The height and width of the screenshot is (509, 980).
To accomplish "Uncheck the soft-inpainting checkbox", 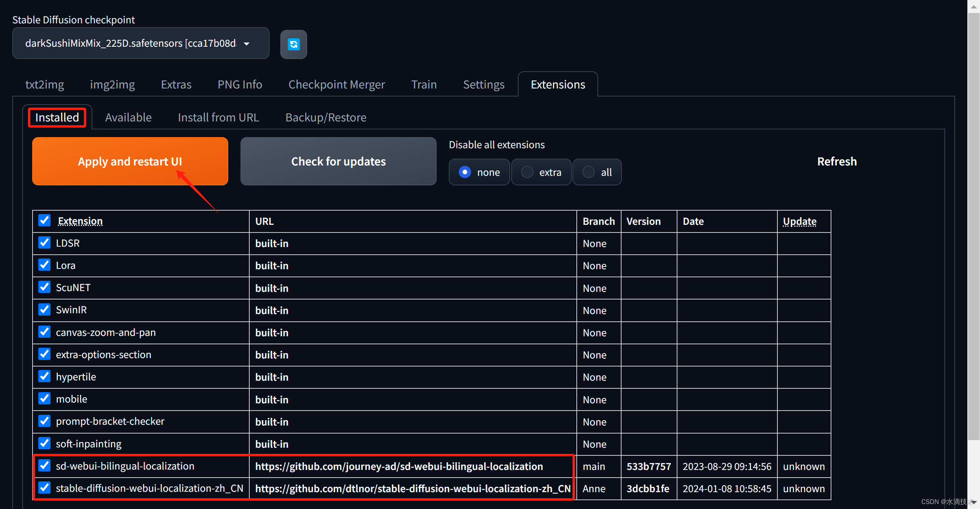I will click(44, 444).
